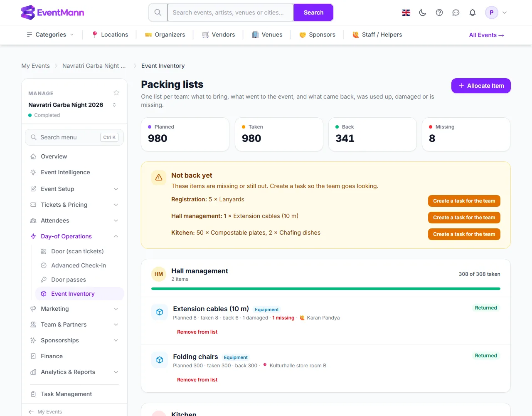Toggle dark mode moon icon
The height and width of the screenshot is (416, 532).
[x=423, y=12]
